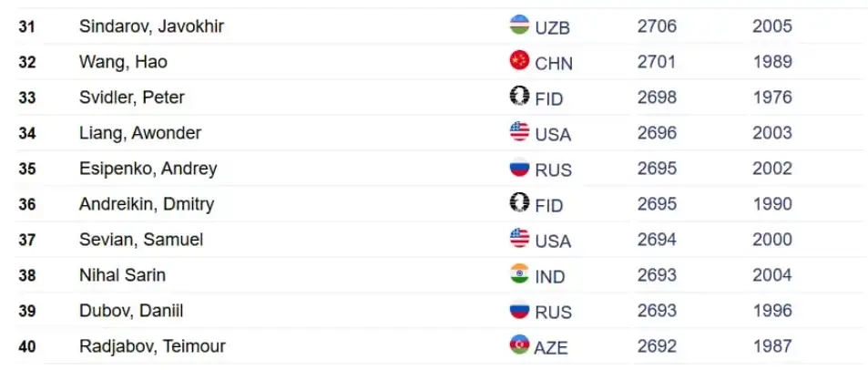Click the Uzbekistan flag icon beside UZB
Viewport: 868px width, 370px height.
pos(519,25)
